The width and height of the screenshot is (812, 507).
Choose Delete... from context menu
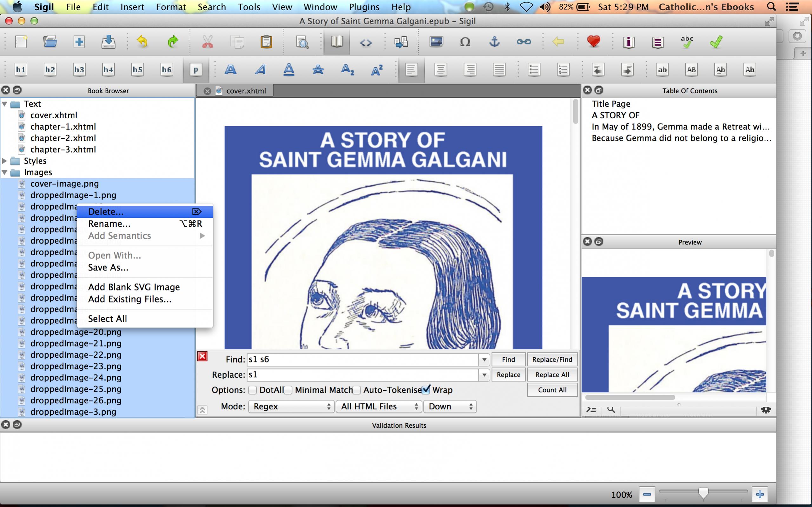pyautogui.click(x=145, y=211)
